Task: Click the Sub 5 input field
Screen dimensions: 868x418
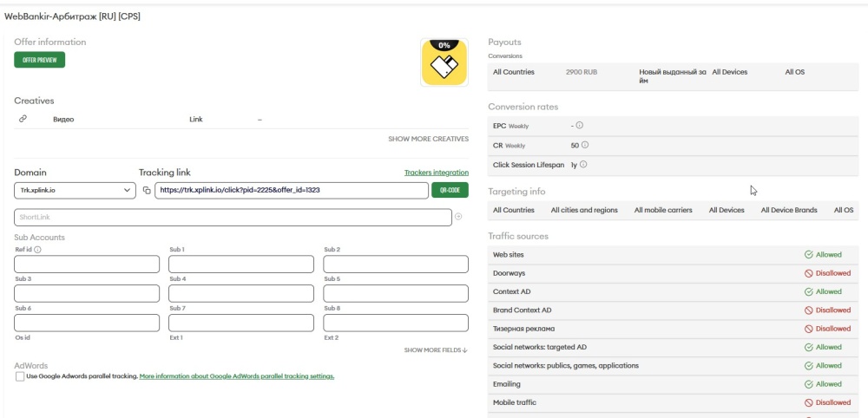Action: (395, 294)
